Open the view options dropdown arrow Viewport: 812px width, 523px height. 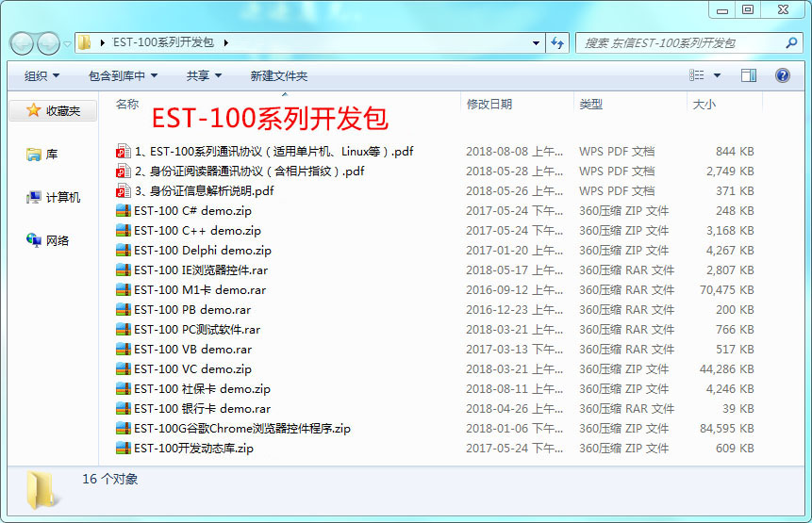click(717, 75)
